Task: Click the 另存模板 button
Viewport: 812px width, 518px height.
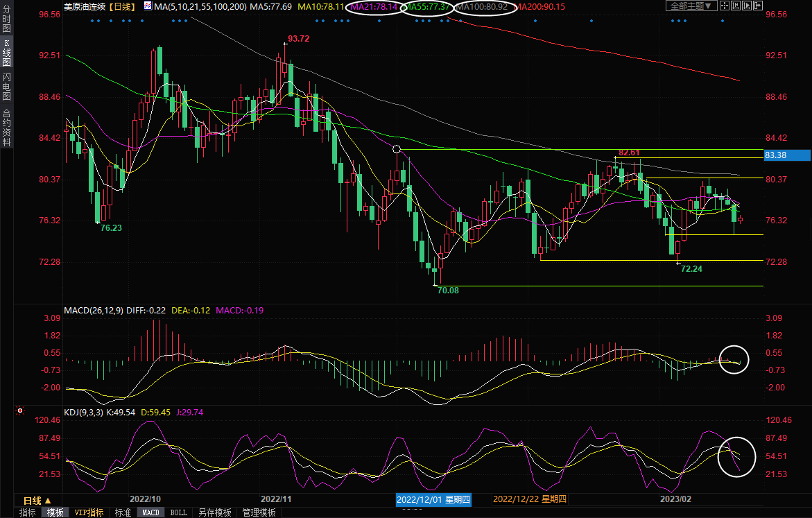Action: pyautogui.click(x=214, y=512)
